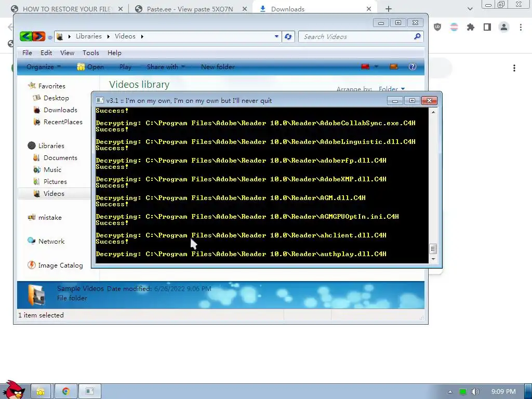Open Explorer help question mark icon
This screenshot has height=399, width=532.
coord(412,66)
